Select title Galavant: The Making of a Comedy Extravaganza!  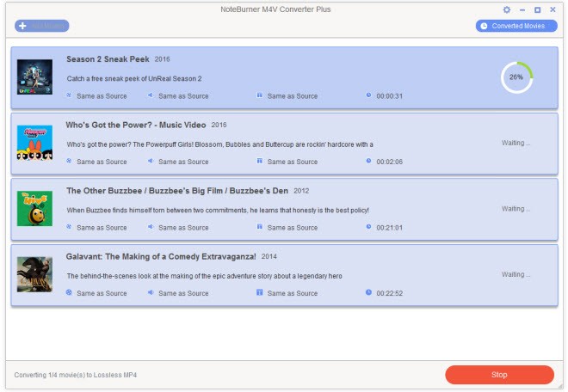click(x=161, y=257)
